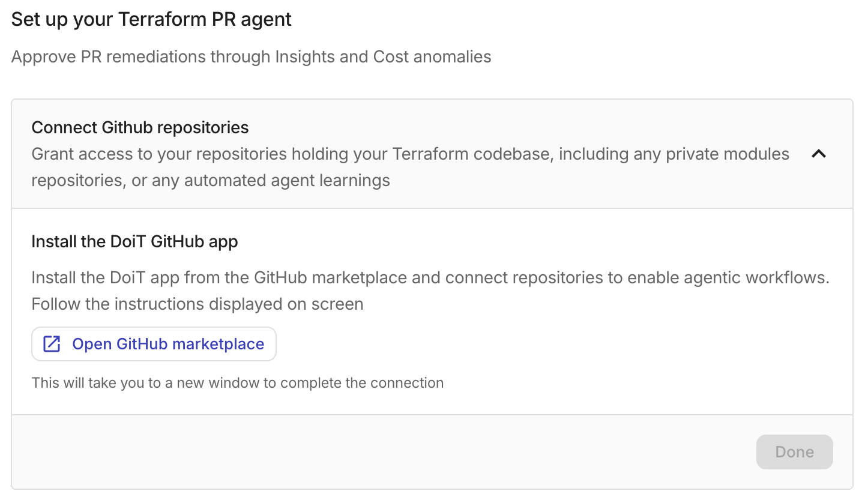
Task: Click the 'Grant access to your repositories' description
Action: [411, 167]
